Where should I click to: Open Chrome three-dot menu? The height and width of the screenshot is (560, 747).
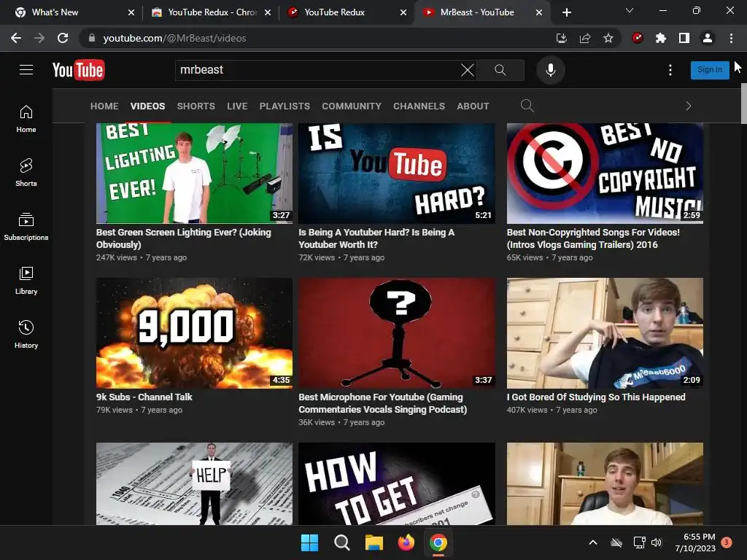coord(731,38)
